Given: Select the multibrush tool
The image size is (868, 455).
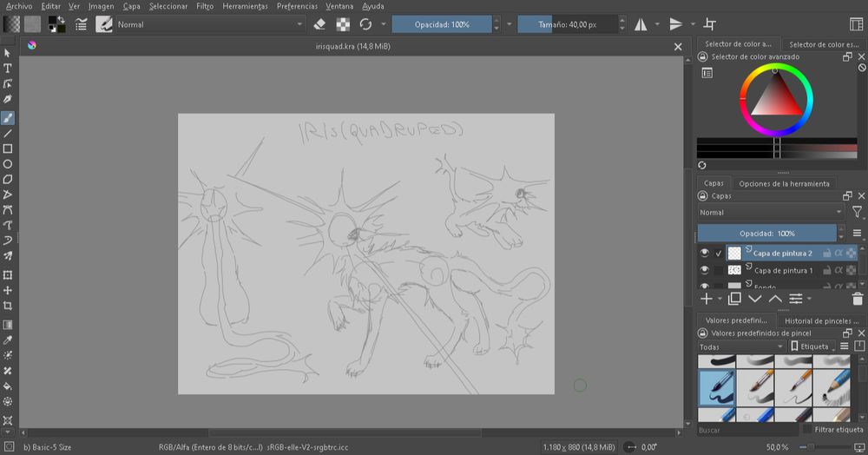Looking at the screenshot, I should pos(8,256).
